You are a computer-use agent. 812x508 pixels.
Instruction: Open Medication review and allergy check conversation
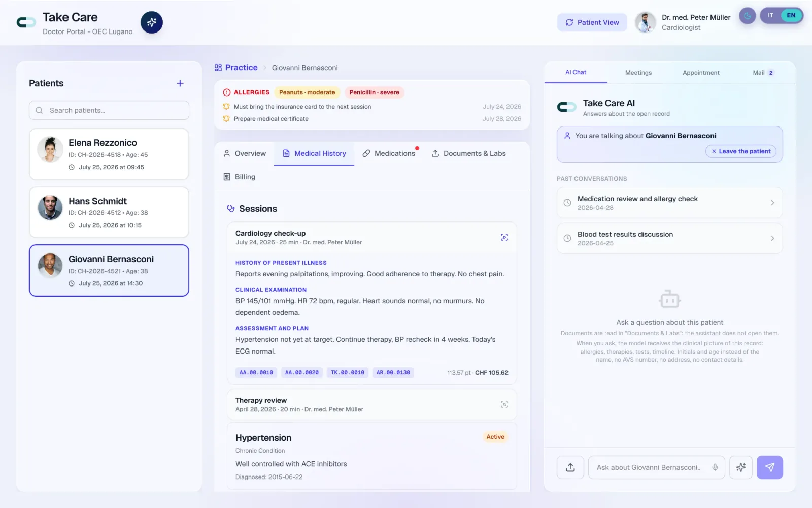click(x=670, y=203)
